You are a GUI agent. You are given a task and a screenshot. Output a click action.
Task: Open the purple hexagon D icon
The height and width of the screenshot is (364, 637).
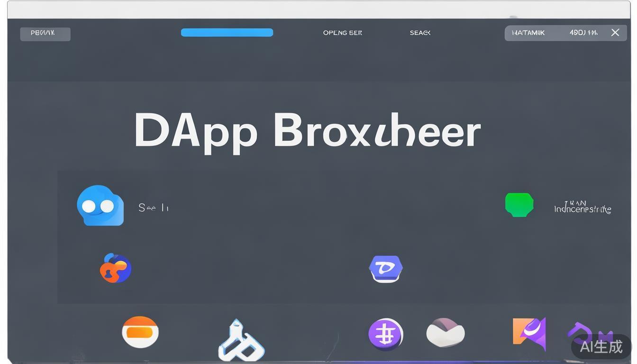pyautogui.click(x=386, y=269)
